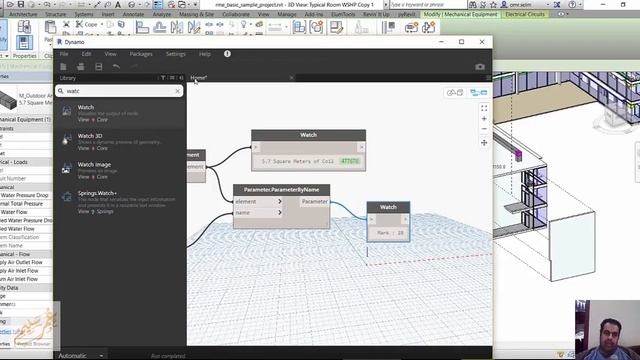The image size is (640, 360).
Task: Select Springs.Watch+ search result
Action: pyautogui.click(x=120, y=202)
